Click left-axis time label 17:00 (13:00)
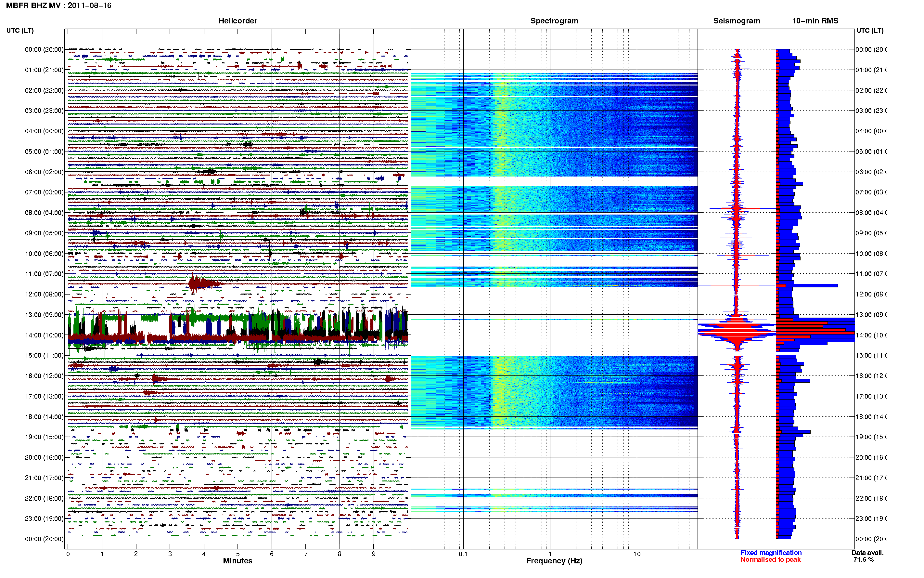 coord(44,396)
